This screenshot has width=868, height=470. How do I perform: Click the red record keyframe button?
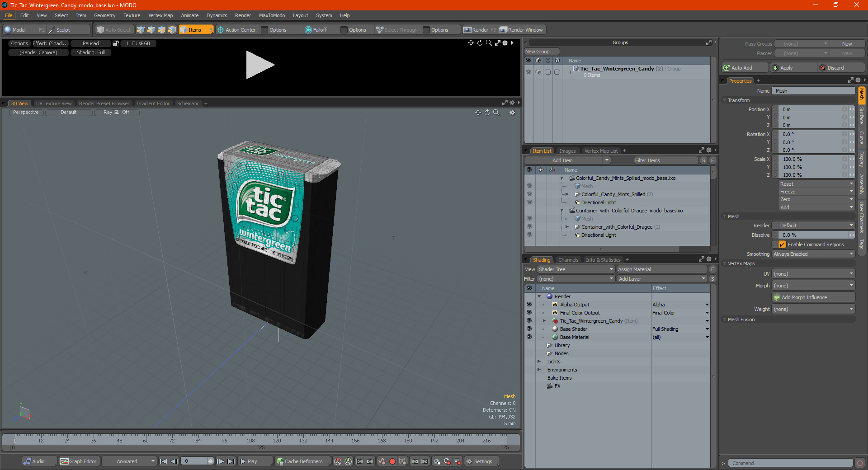click(392, 461)
